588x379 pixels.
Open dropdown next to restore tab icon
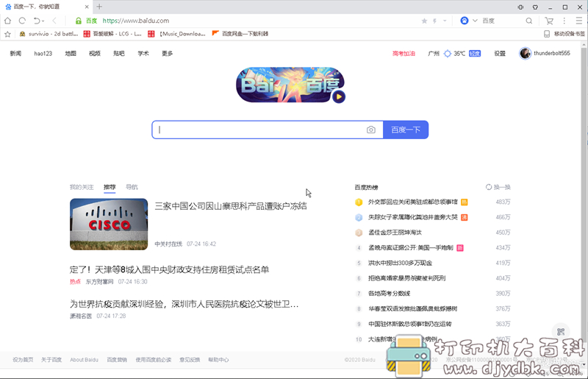click(43, 21)
